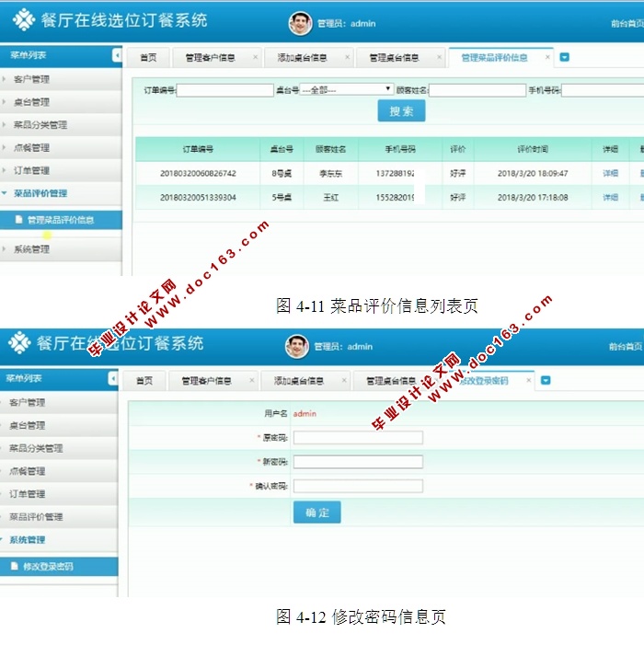Focus the 原密码 input field

358,438
